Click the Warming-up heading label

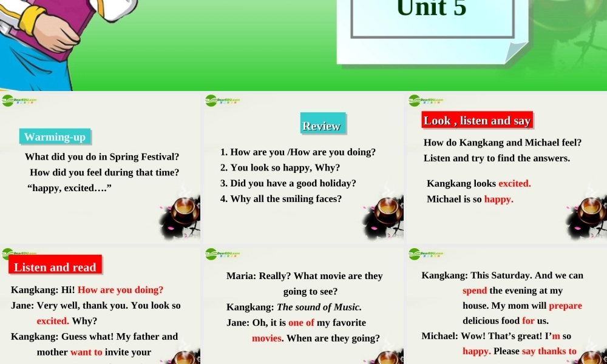tap(55, 136)
